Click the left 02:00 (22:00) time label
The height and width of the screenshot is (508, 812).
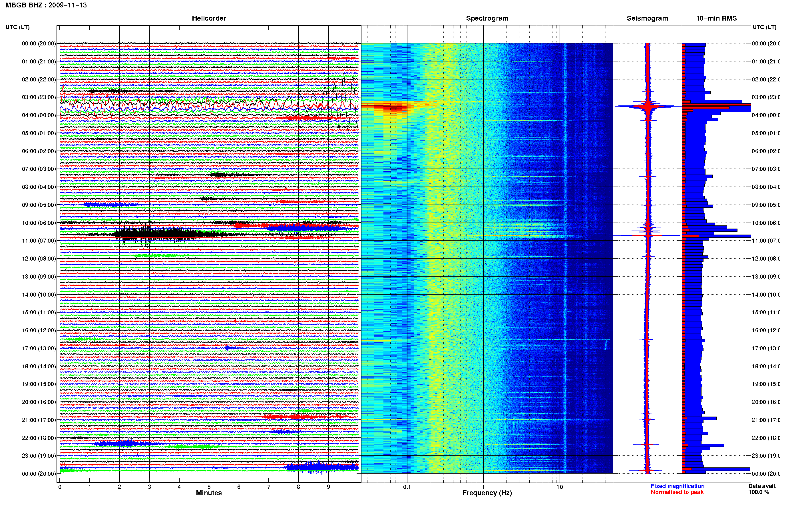point(39,79)
